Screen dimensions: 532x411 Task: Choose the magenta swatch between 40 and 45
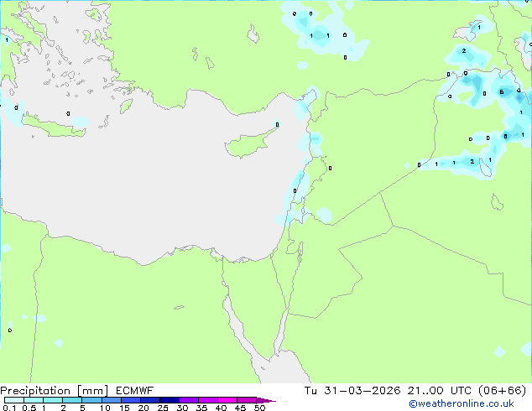(x=227, y=400)
